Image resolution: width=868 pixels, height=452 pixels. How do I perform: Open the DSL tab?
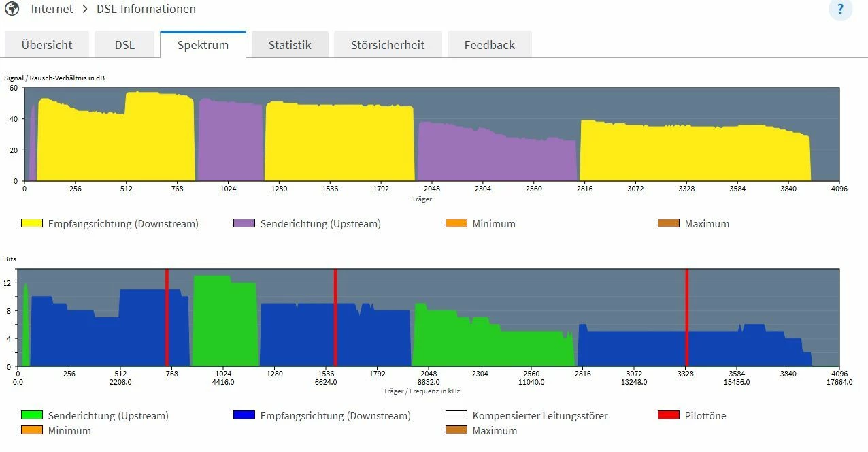[x=124, y=45]
